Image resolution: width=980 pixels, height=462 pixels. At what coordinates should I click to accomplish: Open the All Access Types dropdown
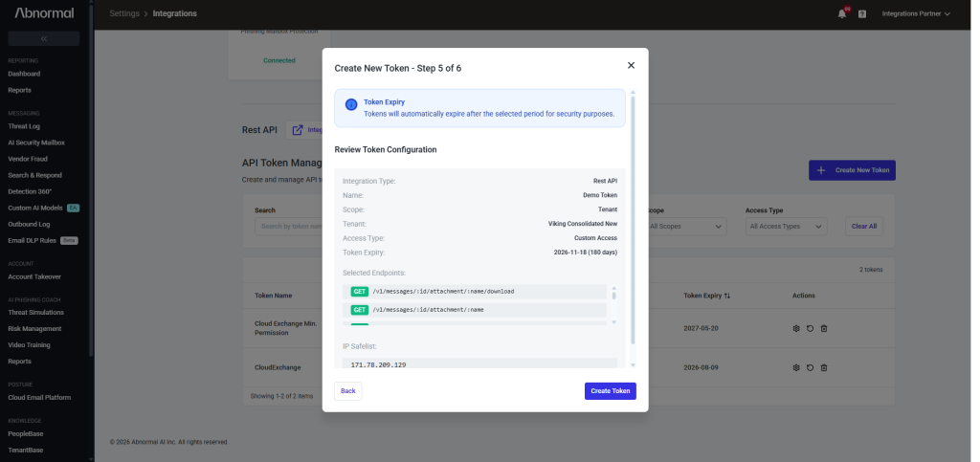click(787, 226)
